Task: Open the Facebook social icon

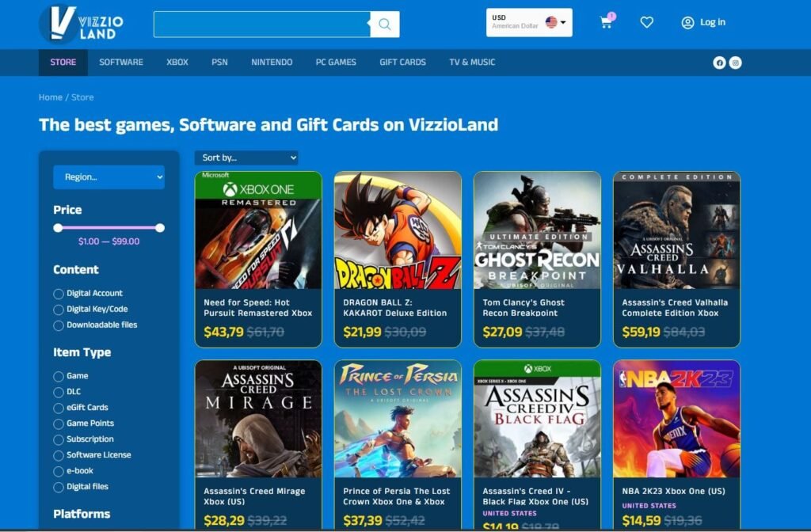Action: tap(719, 63)
